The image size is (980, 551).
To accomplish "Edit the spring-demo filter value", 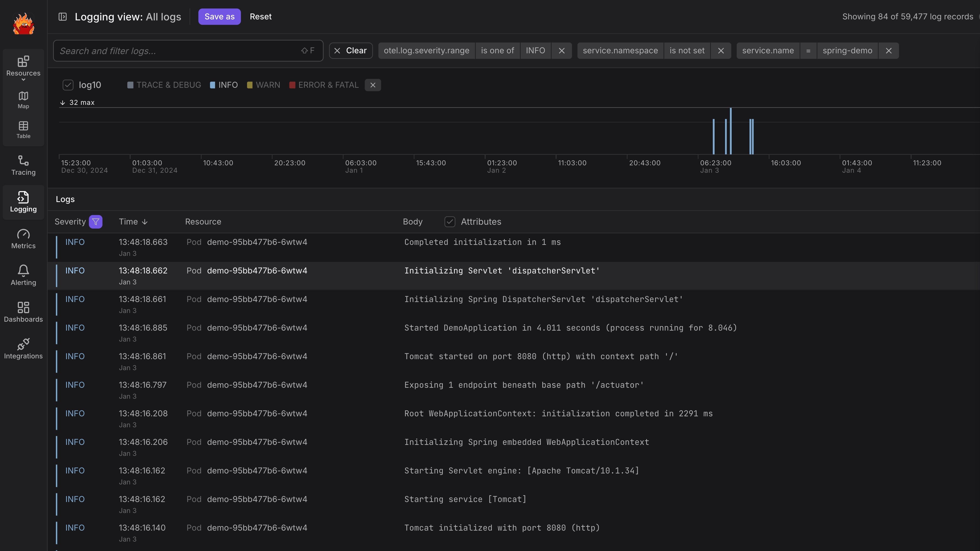I will tap(847, 51).
